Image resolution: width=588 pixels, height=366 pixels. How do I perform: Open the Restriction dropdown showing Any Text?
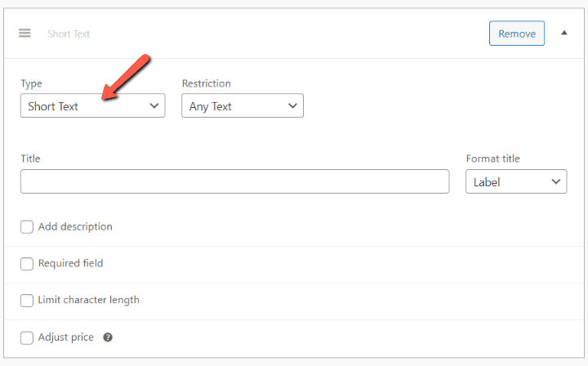242,106
